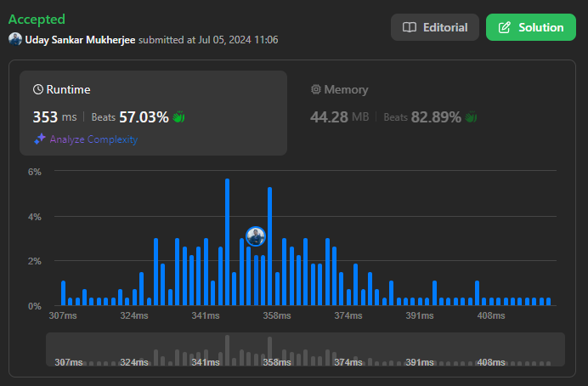
Task: Click the second tallest bar near 358ms
Action: pyautogui.click(x=269, y=247)
